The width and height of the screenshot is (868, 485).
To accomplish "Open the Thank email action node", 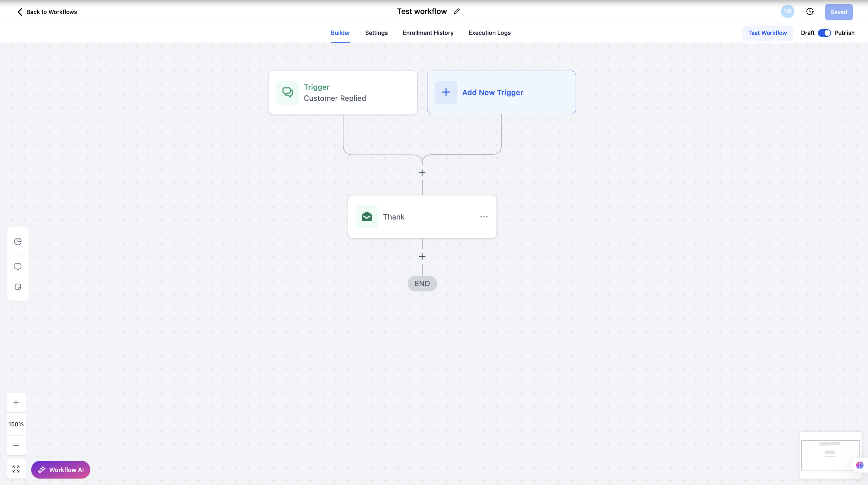I will pyautogui.click(x=422, y=217).
